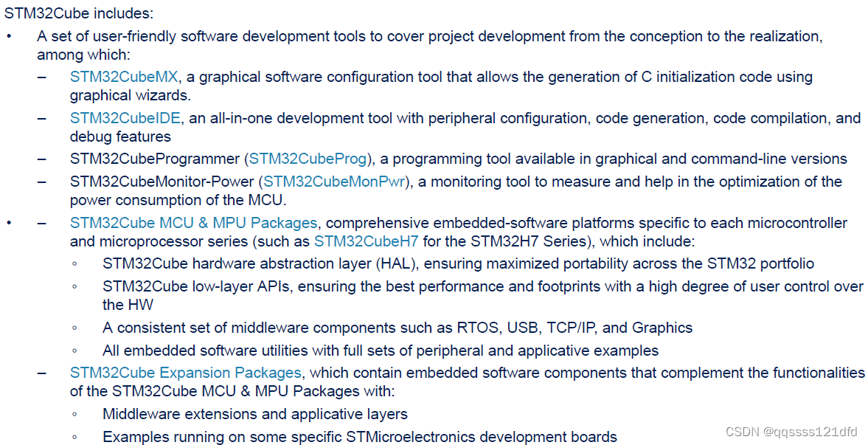Click 'Examples running on some specific STMicroelectronics' line
The width and height of the screenshot is (868, 445).
pyautogui.click(x=360, y=437)
